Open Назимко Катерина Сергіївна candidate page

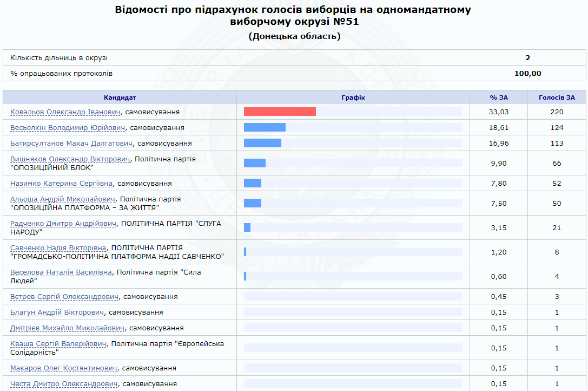(x=62, y=184)
